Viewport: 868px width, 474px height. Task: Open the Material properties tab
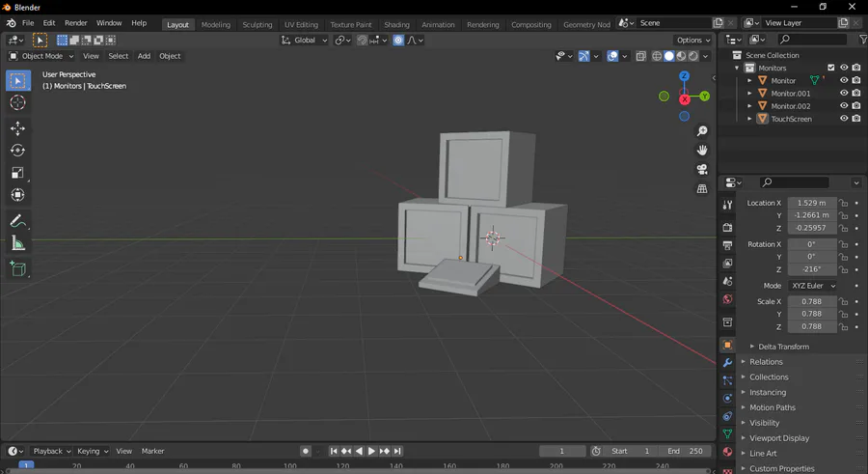tap(727, 452)
